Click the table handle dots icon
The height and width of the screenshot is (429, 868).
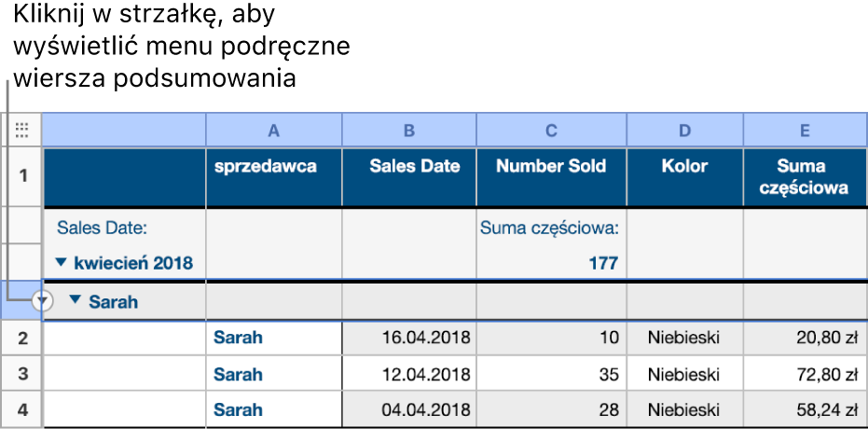click(21, 130)
